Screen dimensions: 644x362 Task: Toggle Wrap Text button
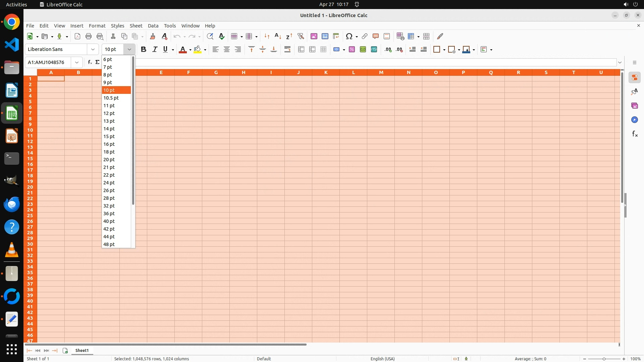point(287,50)
